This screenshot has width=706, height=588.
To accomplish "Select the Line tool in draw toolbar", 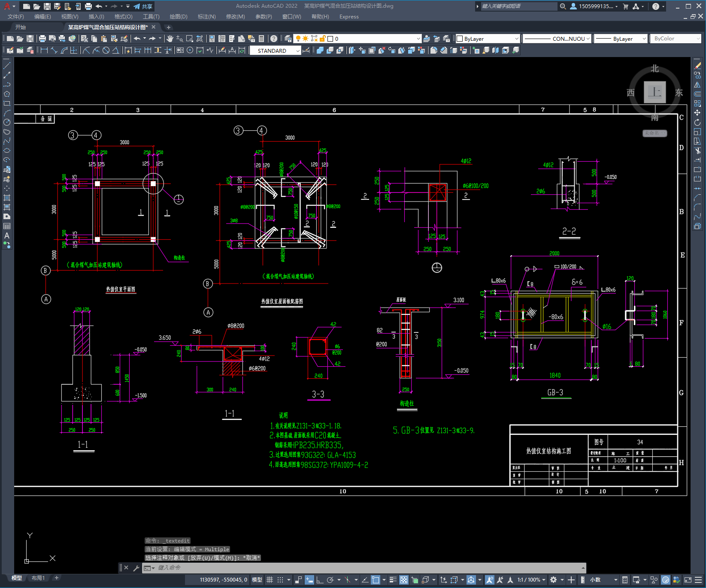I will pyautogui.click(x=7, y=66).
